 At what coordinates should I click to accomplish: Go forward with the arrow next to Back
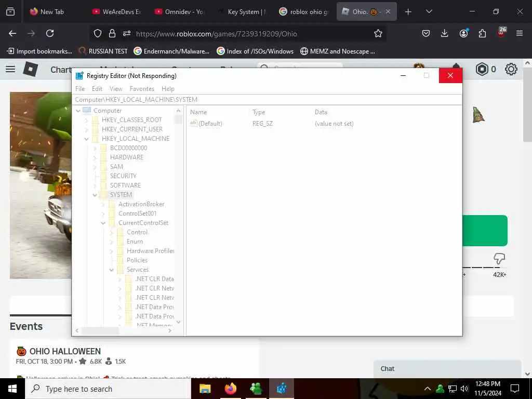31,33
